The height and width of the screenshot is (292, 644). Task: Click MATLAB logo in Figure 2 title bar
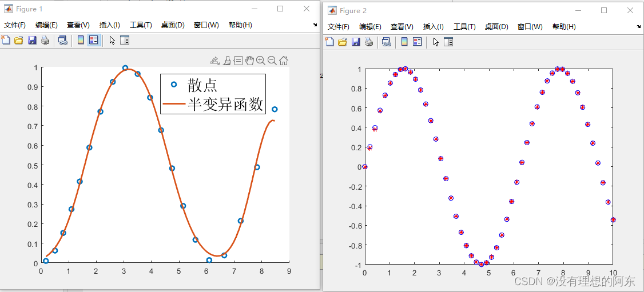coord(332,10)
